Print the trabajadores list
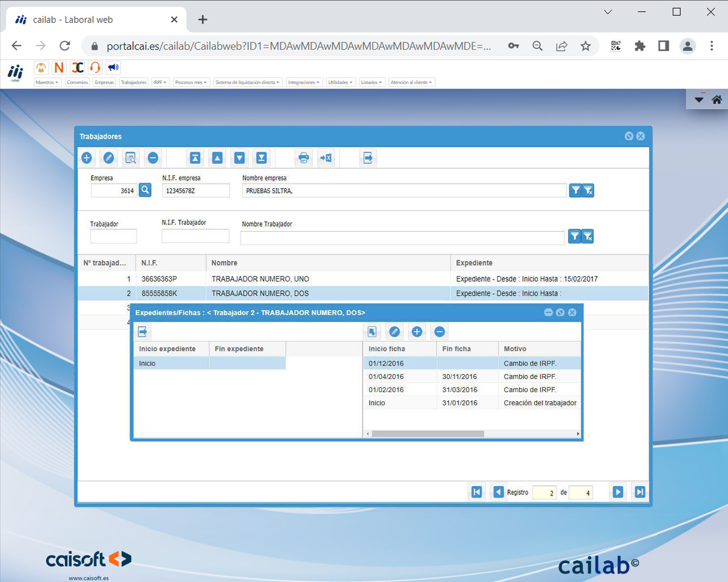The width and height of the screenshot is (728, 582). click(x=303, y=157)
